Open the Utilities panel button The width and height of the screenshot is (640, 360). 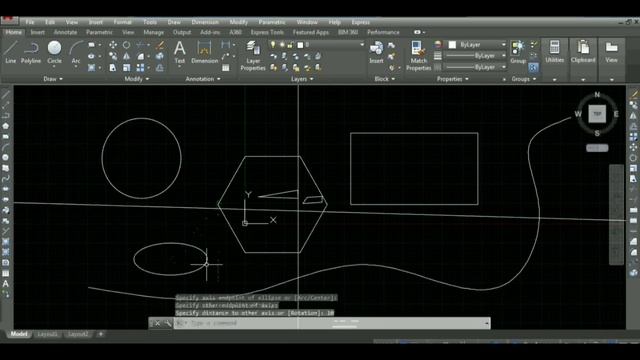(554, 52)
